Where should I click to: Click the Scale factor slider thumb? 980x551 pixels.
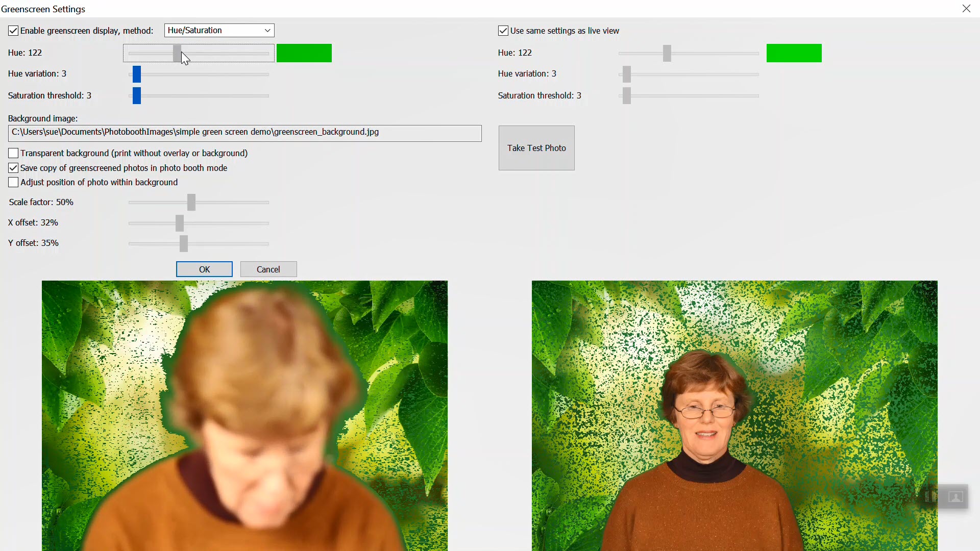[191, 203]
